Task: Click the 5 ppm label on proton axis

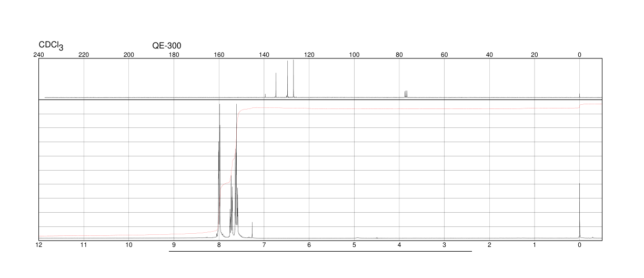Action: tap(354, 245)
